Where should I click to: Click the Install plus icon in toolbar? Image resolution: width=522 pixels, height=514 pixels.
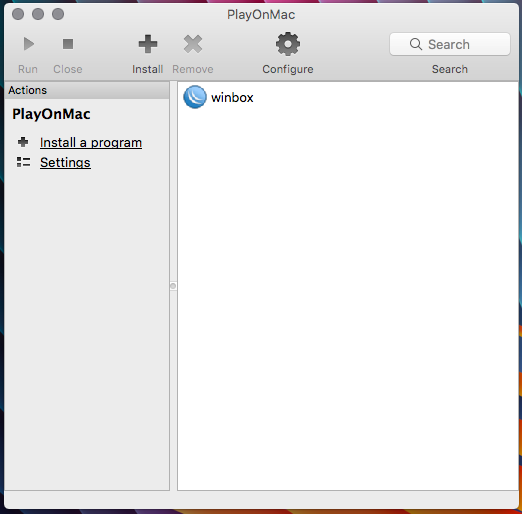[x=148, y=44]
